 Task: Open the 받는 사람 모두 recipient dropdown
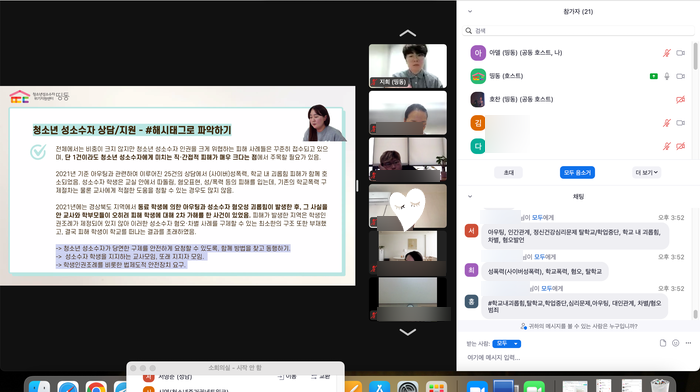pyautogui.click(x=507, y=344)
